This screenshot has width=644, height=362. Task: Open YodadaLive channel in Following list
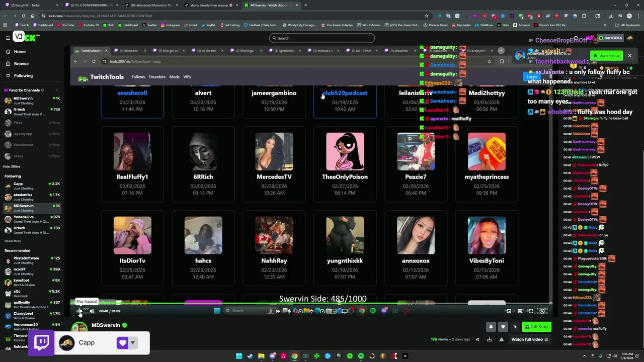point(31,219)
